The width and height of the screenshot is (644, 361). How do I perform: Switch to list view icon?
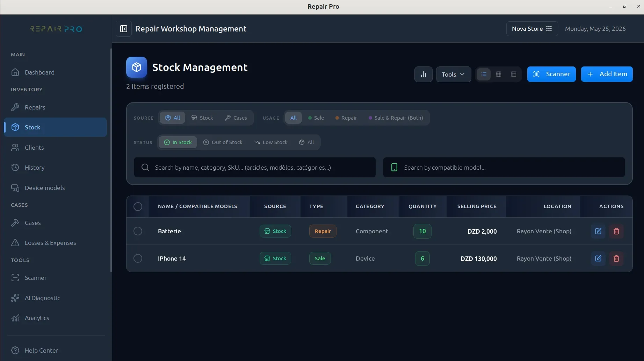(484, 74)
